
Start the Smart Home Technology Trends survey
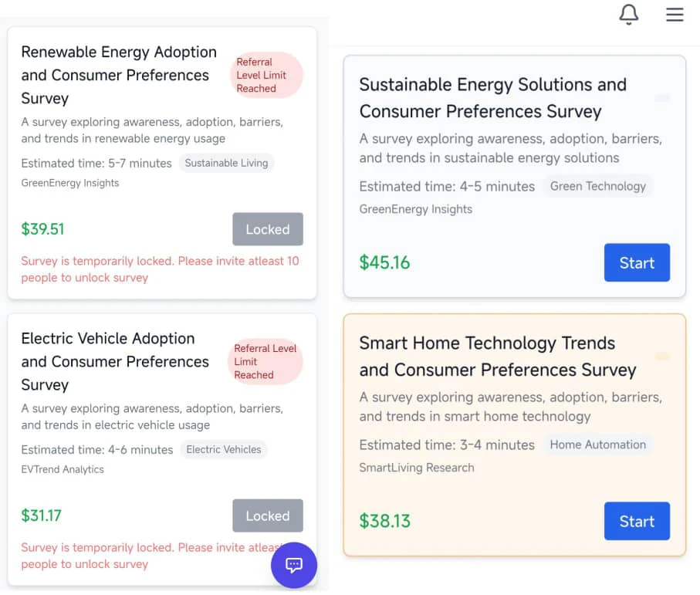click(x=637, y=521)
